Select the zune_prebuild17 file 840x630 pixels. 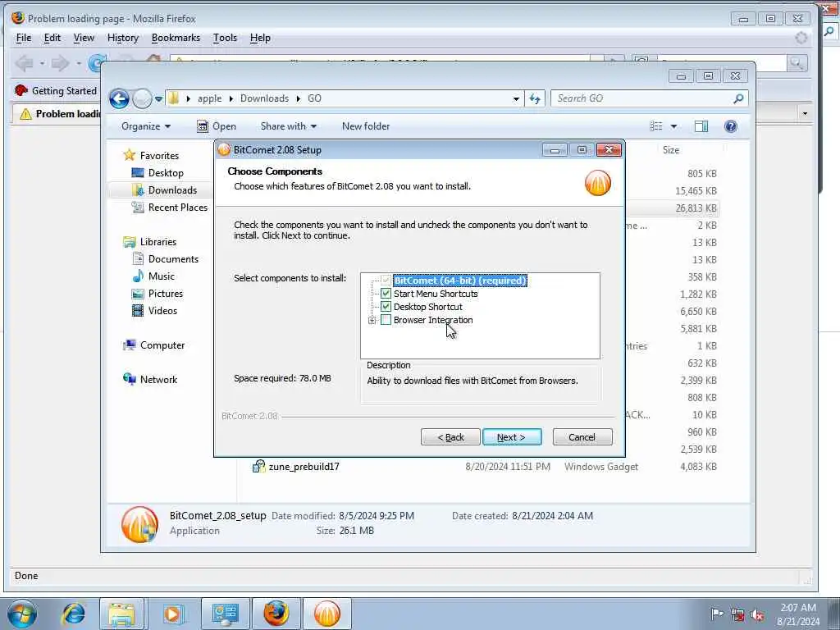[x=304, y=467]
